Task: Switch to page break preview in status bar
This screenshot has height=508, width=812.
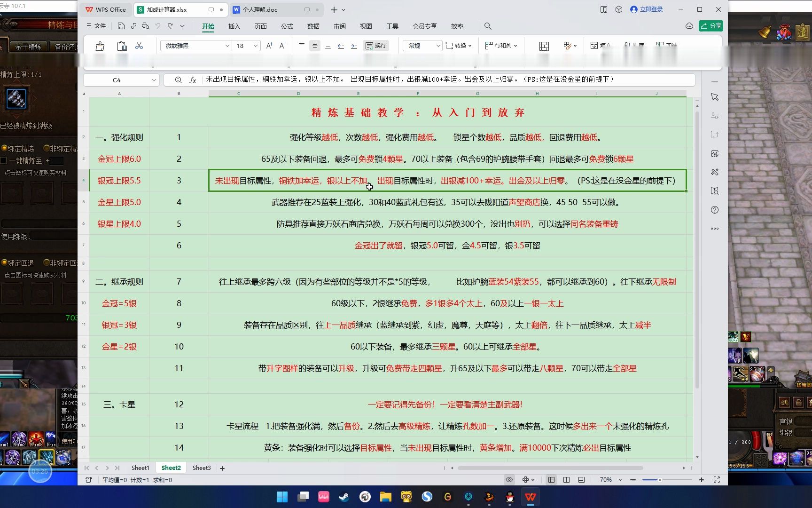Action: [581, 480]
